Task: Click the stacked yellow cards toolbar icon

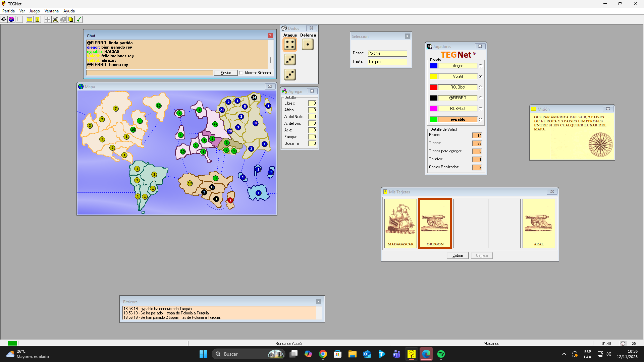Action: coord(71,19)
